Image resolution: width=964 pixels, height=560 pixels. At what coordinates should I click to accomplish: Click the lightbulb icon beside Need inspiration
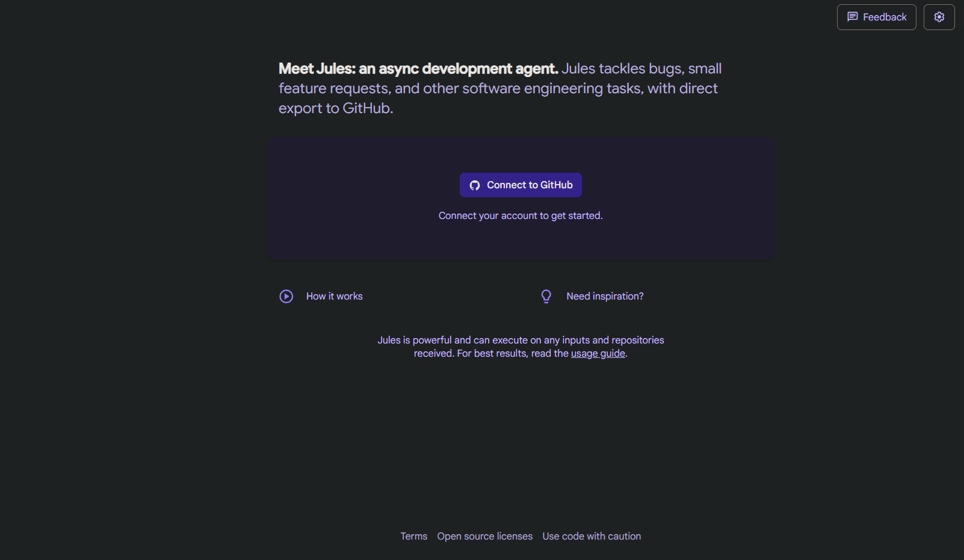546,297
